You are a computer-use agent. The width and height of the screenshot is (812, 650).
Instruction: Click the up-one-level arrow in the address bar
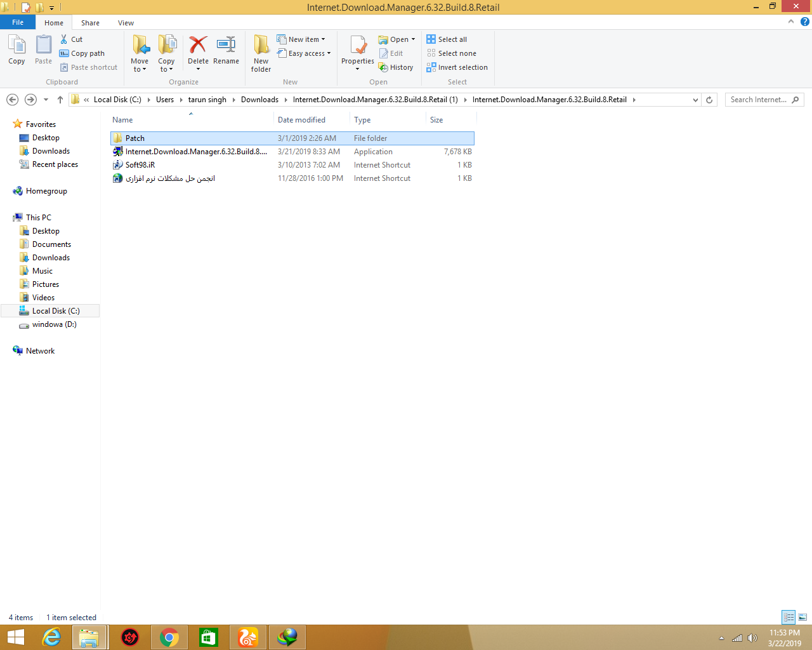(60, 100)
